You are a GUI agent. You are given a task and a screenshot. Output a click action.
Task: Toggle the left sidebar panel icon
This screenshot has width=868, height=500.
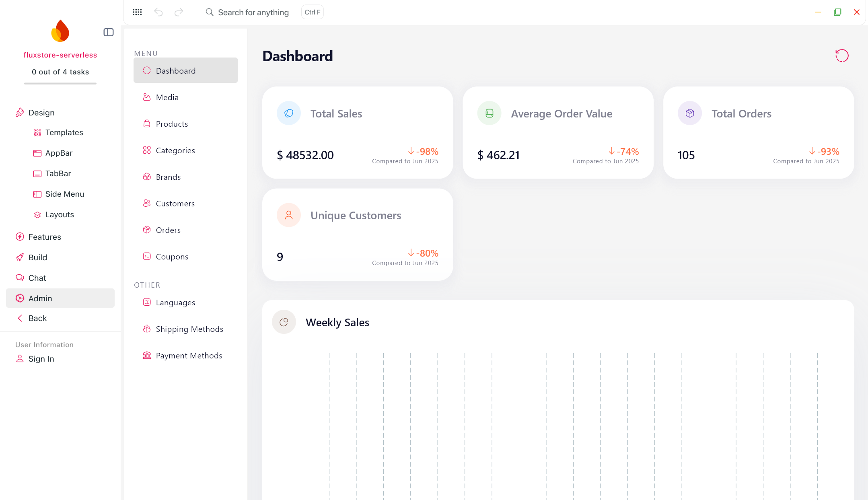point(108,32)
